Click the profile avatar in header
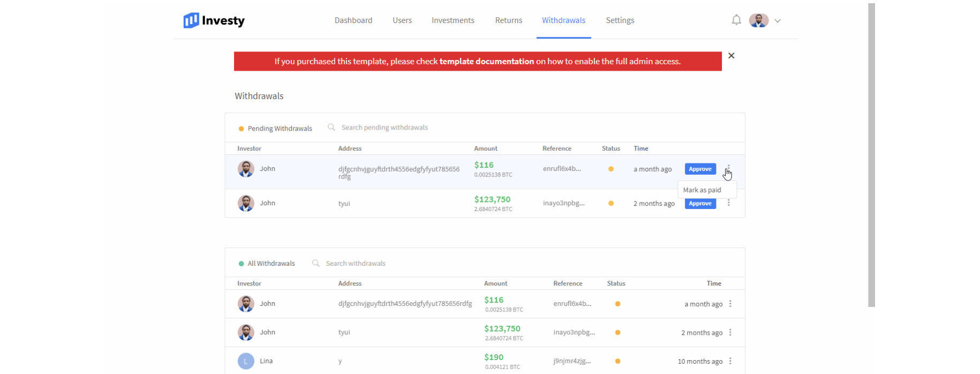The image size is (980, 374). point(758,20)
